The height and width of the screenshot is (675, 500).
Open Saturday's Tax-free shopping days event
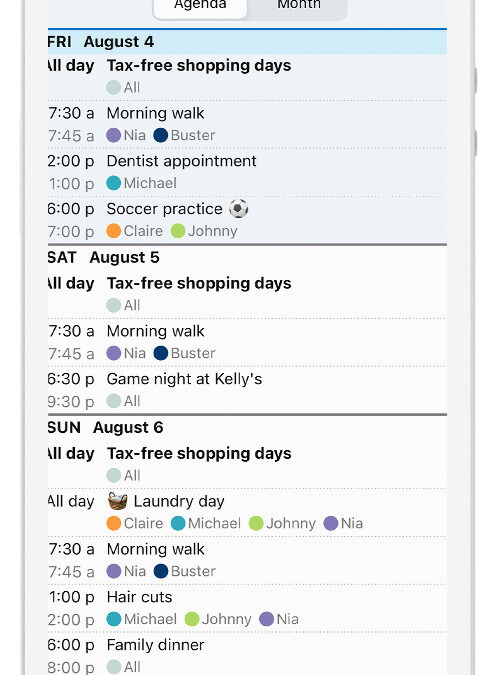247,294
